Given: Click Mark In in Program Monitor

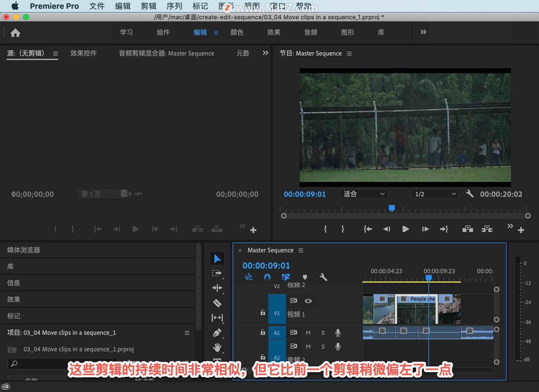Looking at the screenshot, I should [325, 229].
